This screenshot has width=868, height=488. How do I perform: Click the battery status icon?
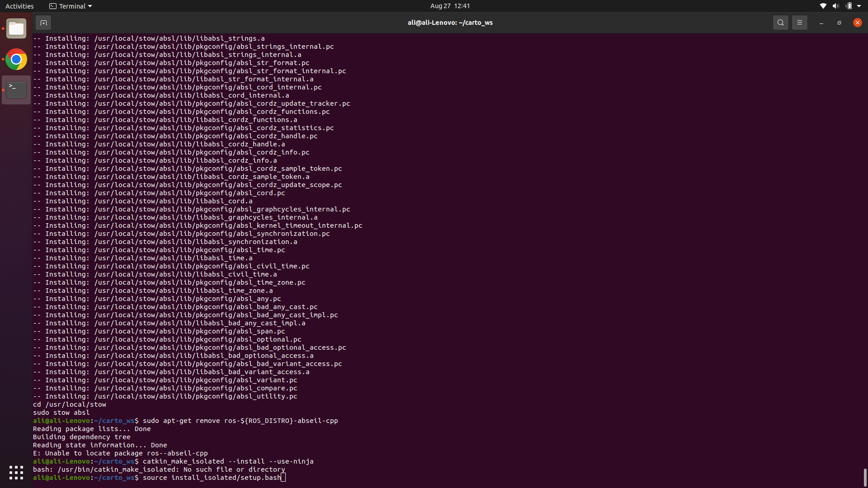pyautogui.click(x=849, y=6)
